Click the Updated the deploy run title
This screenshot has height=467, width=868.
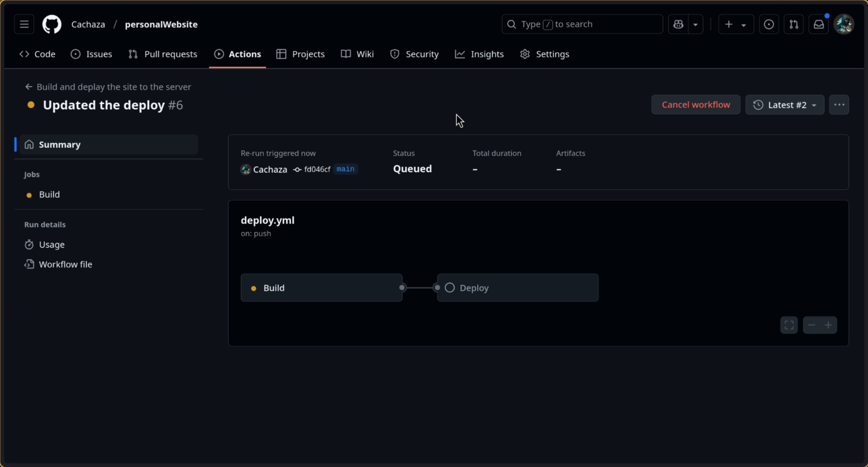tap(104, 105)
